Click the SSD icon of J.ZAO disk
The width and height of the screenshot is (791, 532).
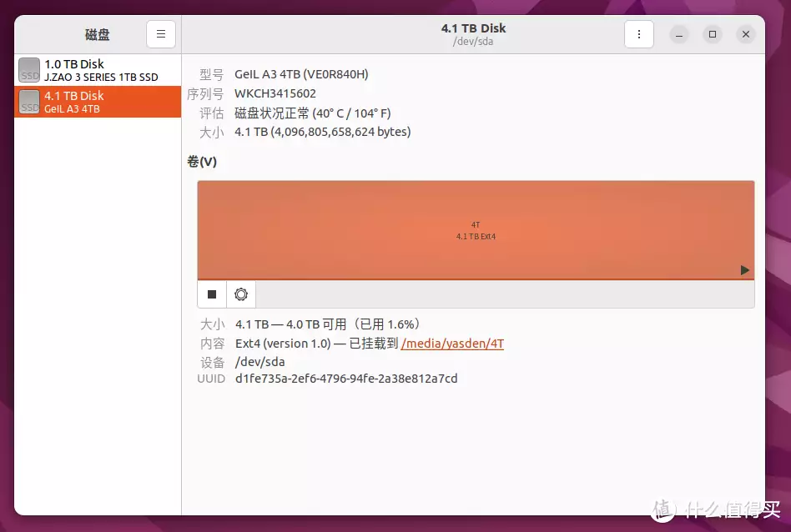pos(29,70)
